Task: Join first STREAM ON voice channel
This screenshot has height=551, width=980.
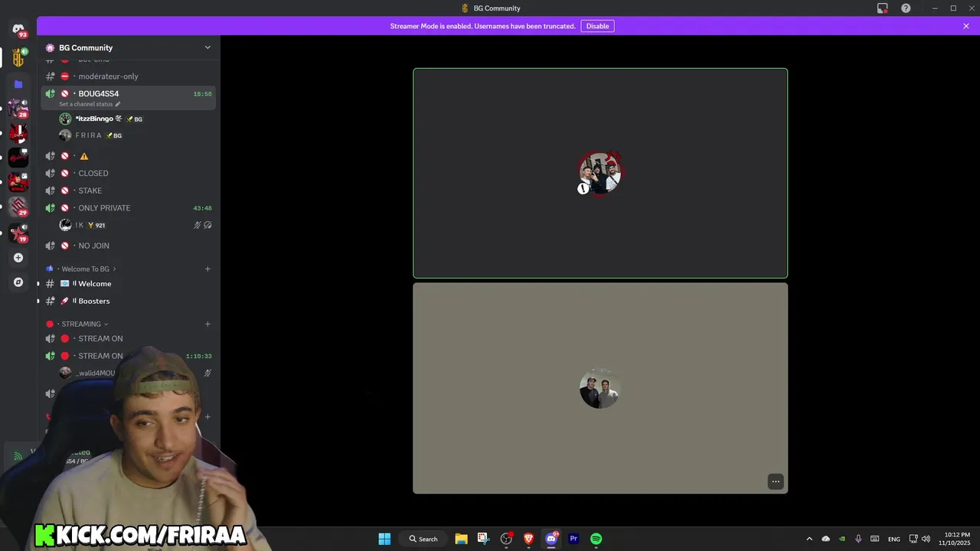Action: click(128, 339)
